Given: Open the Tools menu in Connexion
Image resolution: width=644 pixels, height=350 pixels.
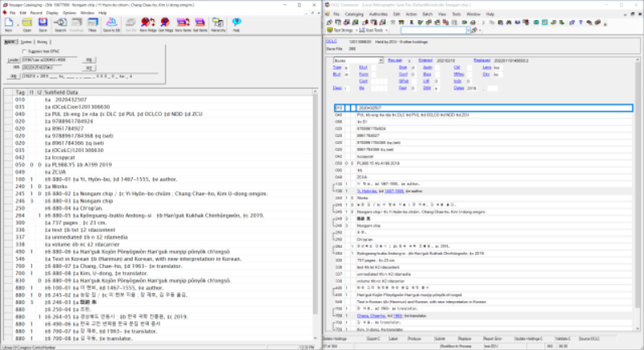Looking at the screenshot, I should click(x=456, y=14).
